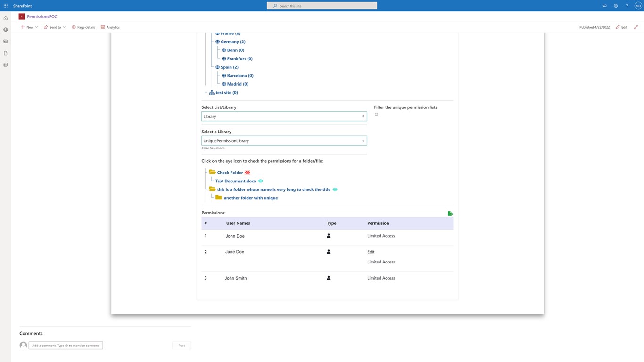The height and width of the screenshot is (362, 644).
Task: Open Analytics in the command bar
Action: pos(110,27)
